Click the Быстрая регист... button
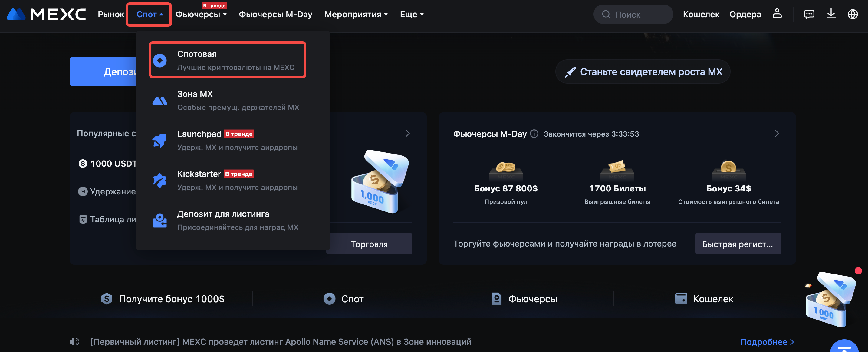 point(738,244)
